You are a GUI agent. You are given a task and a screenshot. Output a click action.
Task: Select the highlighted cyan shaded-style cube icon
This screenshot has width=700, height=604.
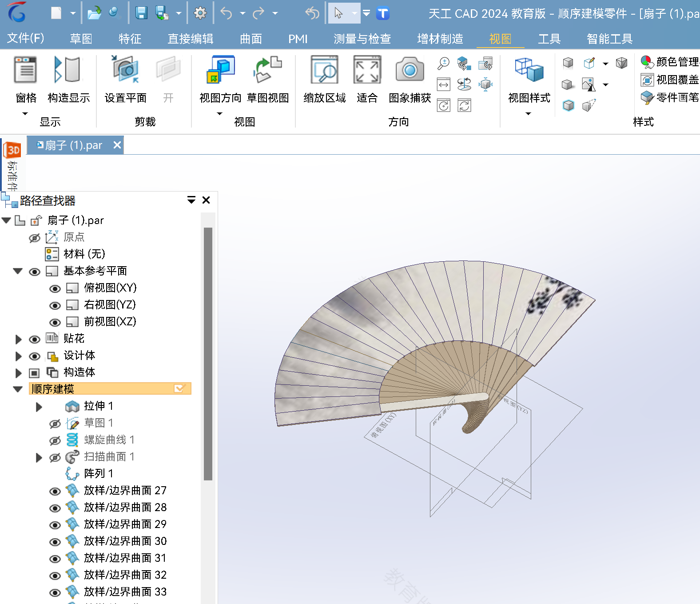click(x=569, y=106)
